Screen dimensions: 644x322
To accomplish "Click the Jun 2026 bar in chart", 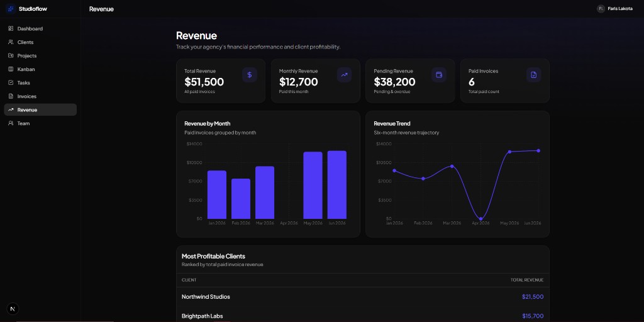I will pos(337,185).
